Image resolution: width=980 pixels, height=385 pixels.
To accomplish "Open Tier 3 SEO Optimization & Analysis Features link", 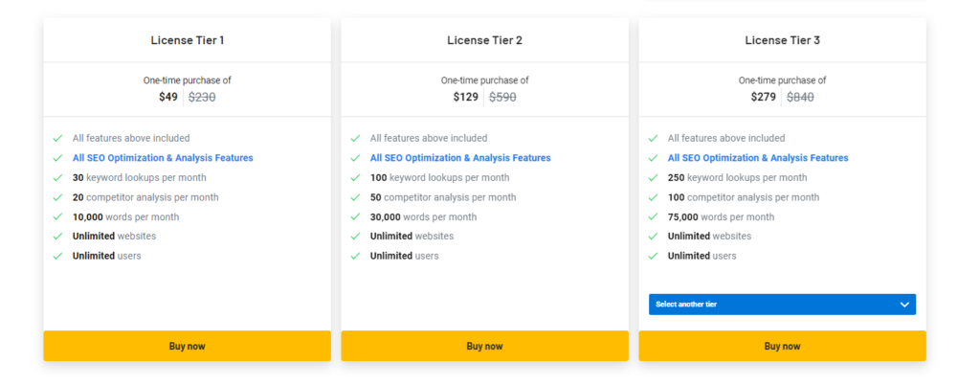I will point(758,158).
